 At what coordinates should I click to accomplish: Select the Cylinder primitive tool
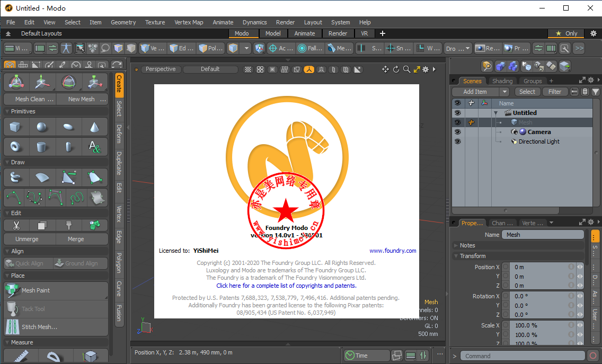[42, 147]
